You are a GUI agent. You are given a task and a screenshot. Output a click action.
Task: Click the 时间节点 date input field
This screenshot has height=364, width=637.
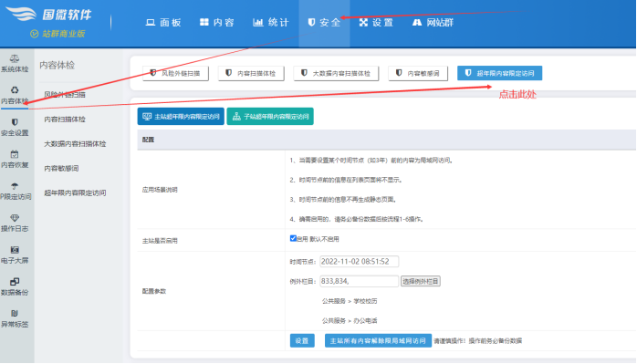[360, 262]
